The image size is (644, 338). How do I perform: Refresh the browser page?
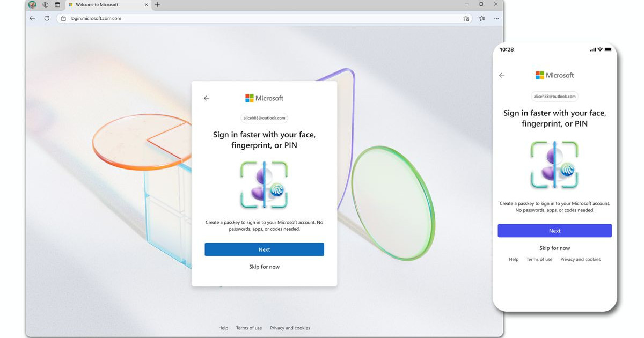click(x=47, y=18)
